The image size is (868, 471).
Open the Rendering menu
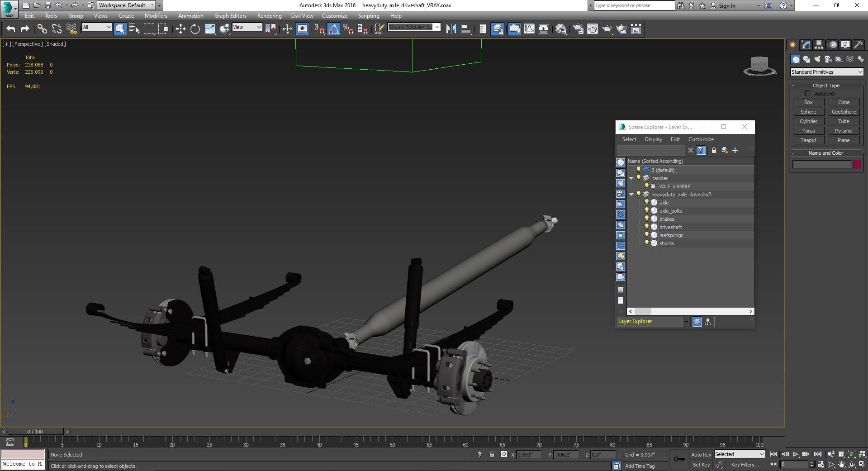point(269,16)
